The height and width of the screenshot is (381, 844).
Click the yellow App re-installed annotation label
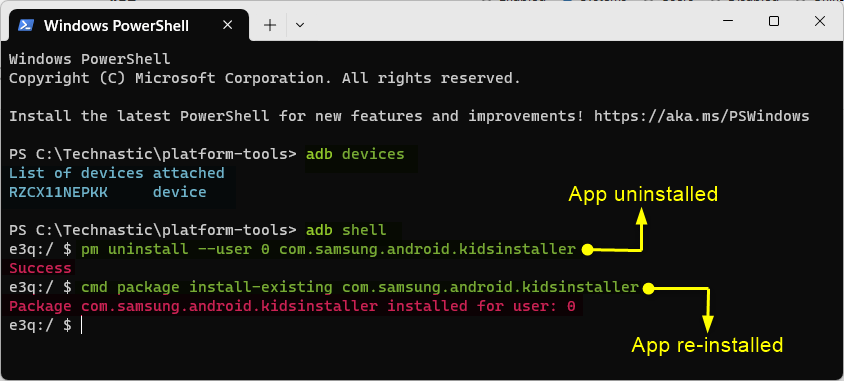(x=707, y=345)
